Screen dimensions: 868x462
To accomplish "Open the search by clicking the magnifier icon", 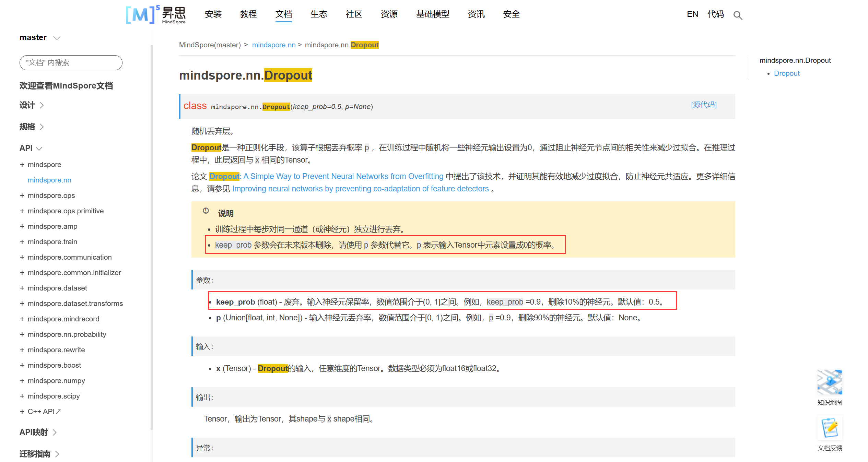I will click(738, 15).
